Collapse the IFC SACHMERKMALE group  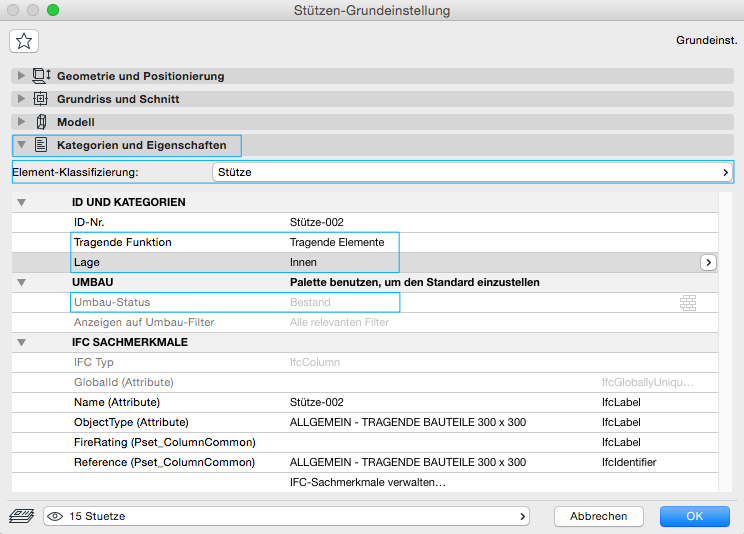pos(49,342)
